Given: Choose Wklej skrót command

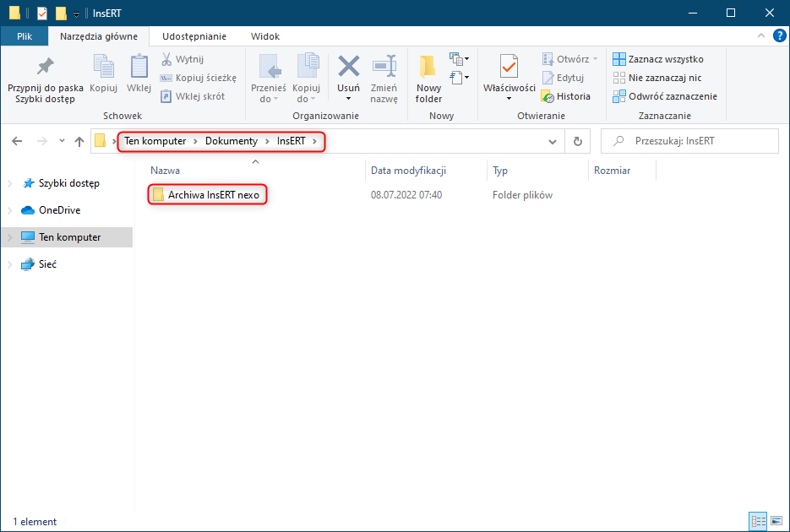Looking at the screenshot, I should (193, 96).
